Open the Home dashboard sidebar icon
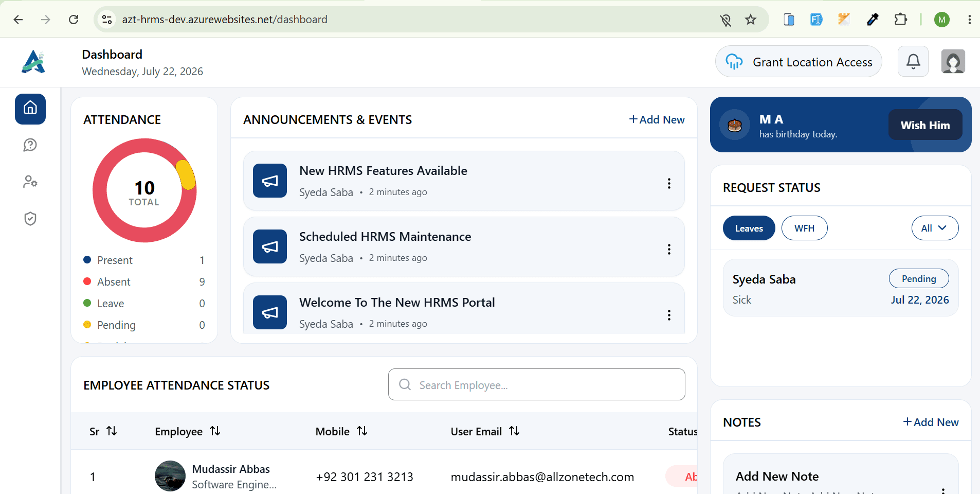 [30, 109]
